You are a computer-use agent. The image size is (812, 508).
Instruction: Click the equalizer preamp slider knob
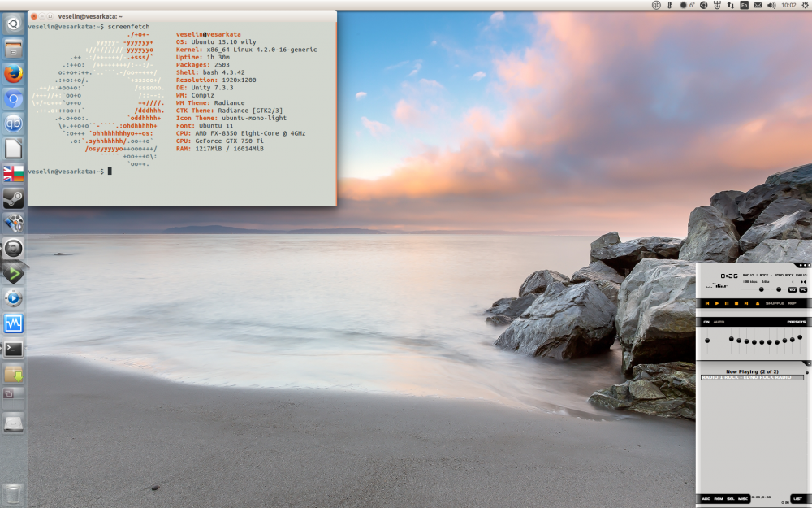pos(707,341)
